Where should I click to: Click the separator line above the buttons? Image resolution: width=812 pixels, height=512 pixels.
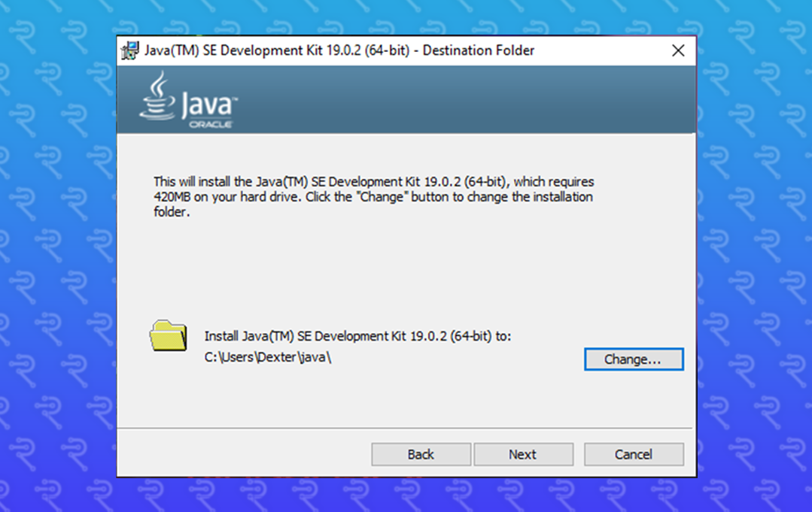pyautogui.click(x=406, y=429)
